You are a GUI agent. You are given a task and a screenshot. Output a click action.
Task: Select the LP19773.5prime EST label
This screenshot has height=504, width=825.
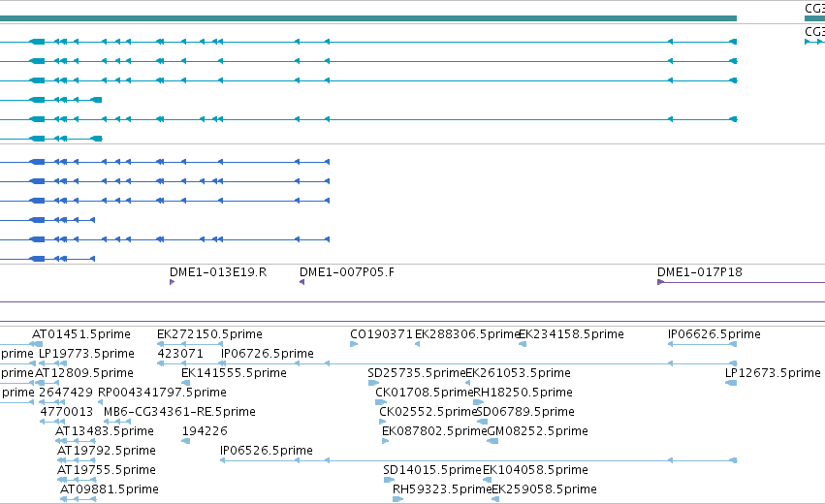[86, 354]
